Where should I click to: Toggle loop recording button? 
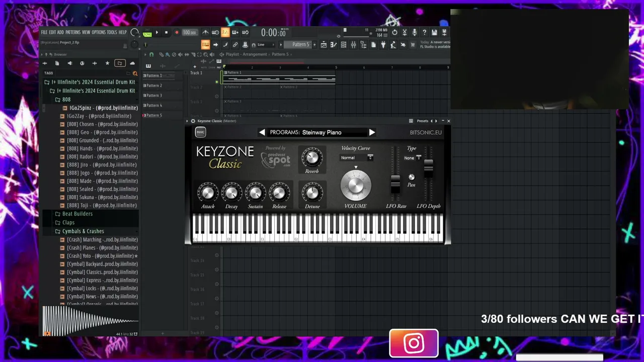point(245,32)
